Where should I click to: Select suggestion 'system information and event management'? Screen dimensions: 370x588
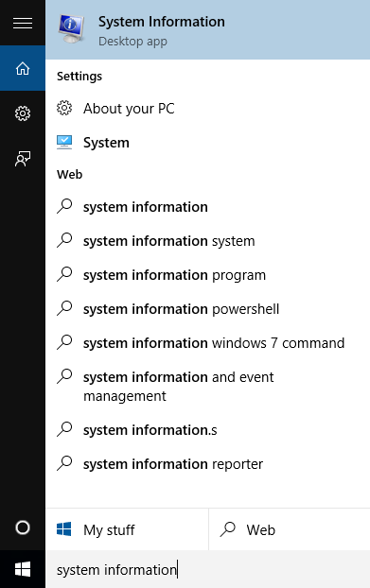pos(207,387)
